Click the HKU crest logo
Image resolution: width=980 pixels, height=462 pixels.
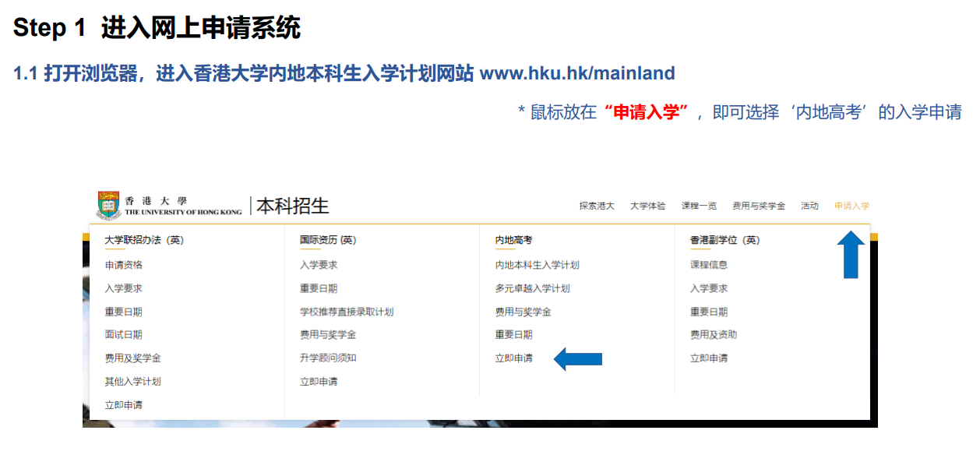pos(109,205)
